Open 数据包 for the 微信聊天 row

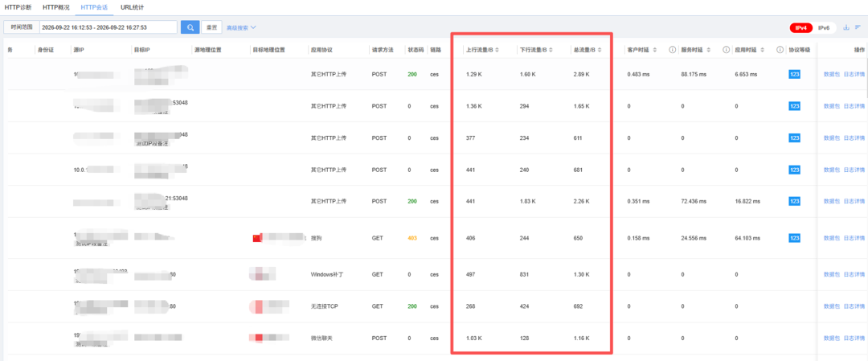832,338
